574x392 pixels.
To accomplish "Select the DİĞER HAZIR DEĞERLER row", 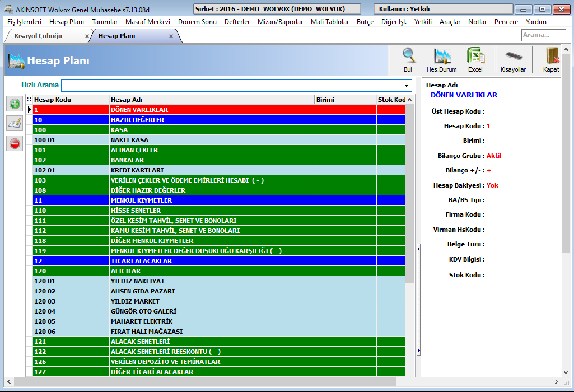I will click(x=219, y=190).
